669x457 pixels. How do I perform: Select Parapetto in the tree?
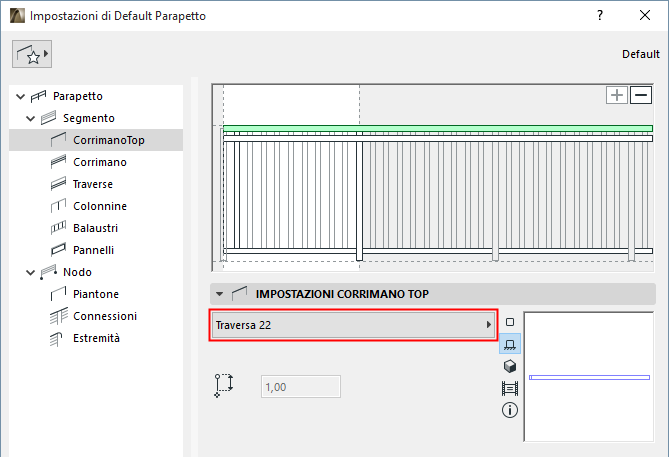[x=78, y=96]
